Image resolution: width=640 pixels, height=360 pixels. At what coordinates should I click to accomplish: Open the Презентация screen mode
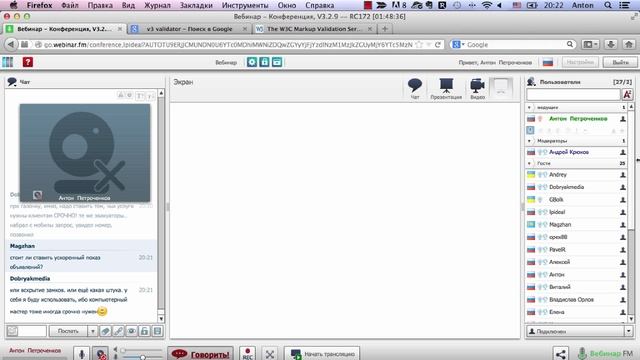point(446,88)
